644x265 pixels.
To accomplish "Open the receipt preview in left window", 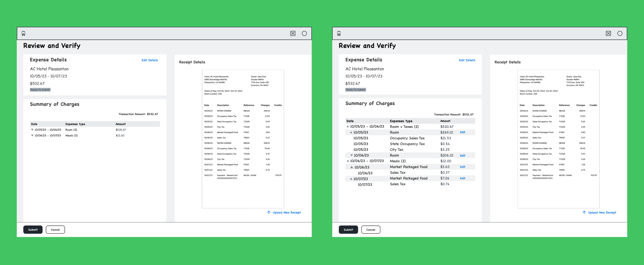I will point(243,139).
